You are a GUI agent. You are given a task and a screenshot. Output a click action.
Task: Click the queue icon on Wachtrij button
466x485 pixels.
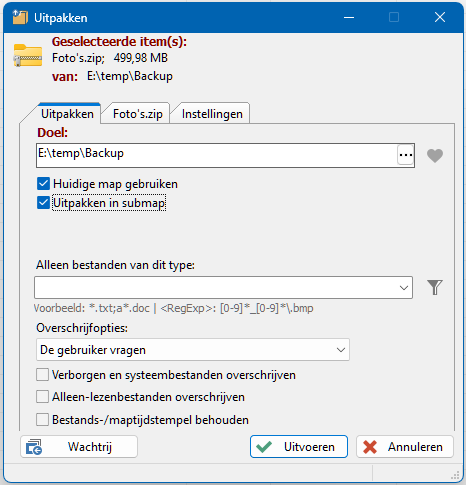[x=34, y=447]
